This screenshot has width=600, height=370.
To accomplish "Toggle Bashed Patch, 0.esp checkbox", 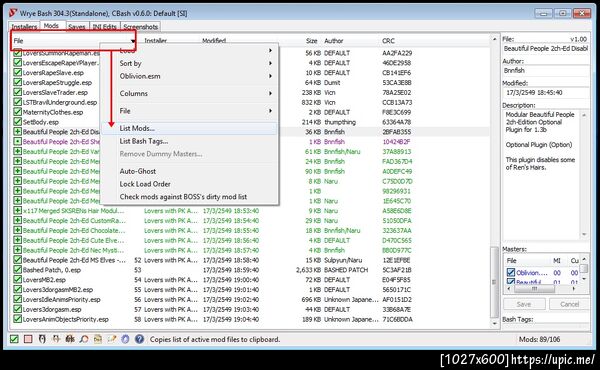I will (x=17, y=270).
